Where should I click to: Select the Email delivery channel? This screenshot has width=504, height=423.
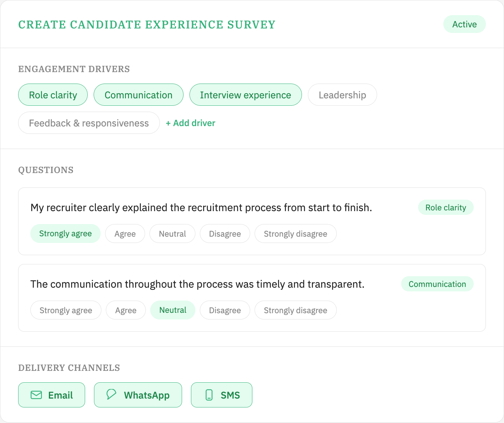(51, 395)
